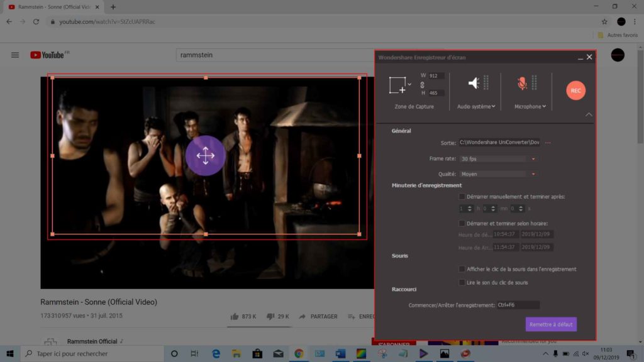Open Windows Start menu
This screenshot has height=362, width=644.
pos(10,353)
